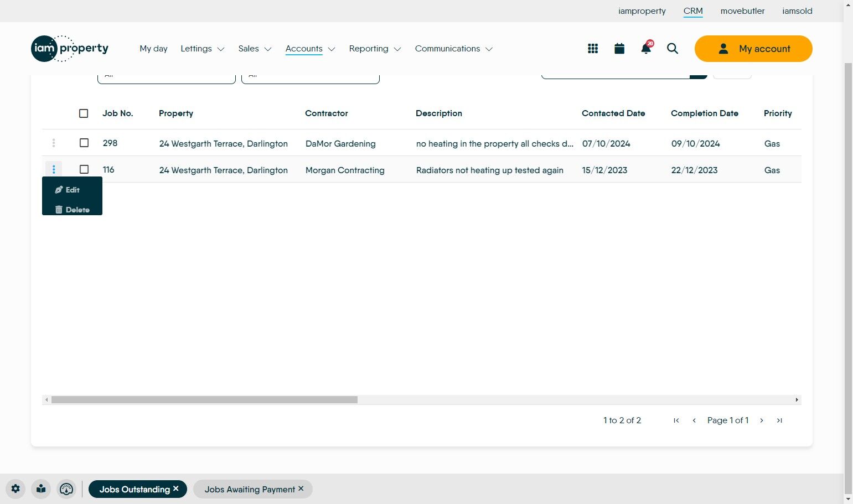Go to the iam property logo home
853x504 pixels.
point(70,49)
